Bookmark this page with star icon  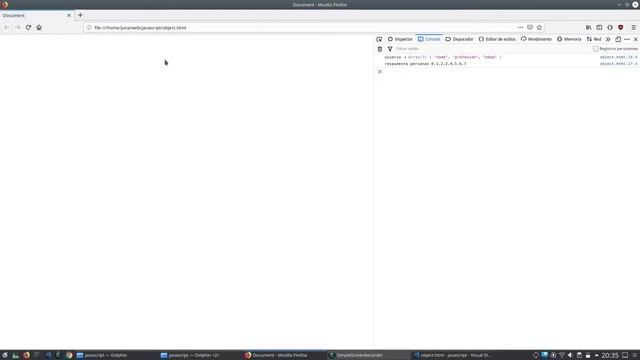point(539,27)
